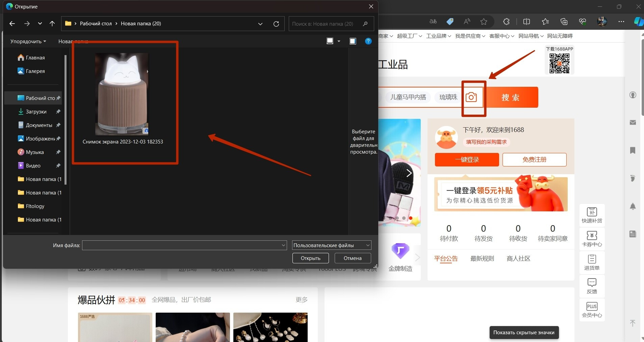Open the Edge shopping tag icon
Image resolution: width=644 pixels, height=342 pixels.
click(450, 22)
